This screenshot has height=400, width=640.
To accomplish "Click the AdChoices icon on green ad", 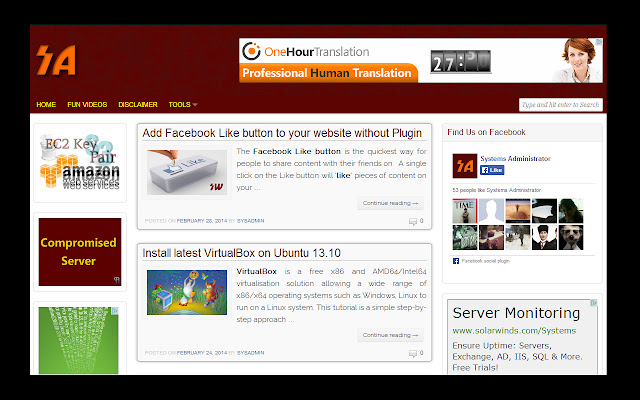I will pyautogui.click(x=115, y=311).
